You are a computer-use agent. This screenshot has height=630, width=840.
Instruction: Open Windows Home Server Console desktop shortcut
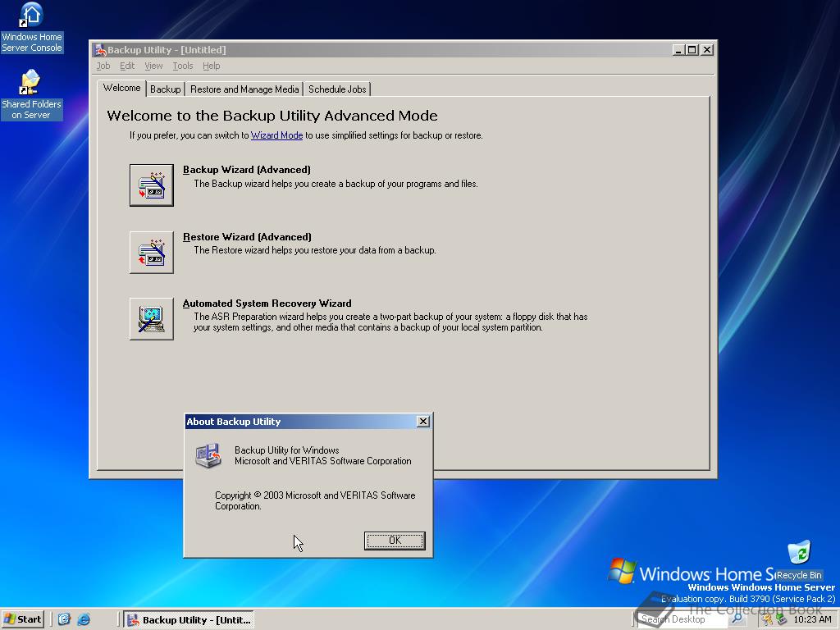coord(32,27)
